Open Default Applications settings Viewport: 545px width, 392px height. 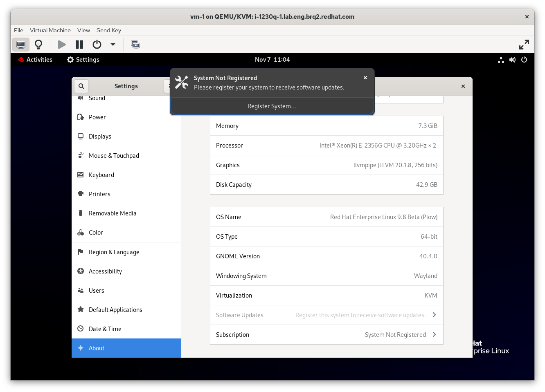pyautogui.click(x=126, y=310)
